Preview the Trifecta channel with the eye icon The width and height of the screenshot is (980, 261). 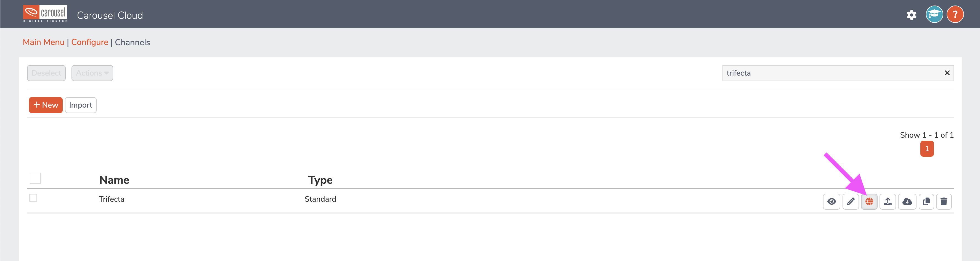(831, 201)
